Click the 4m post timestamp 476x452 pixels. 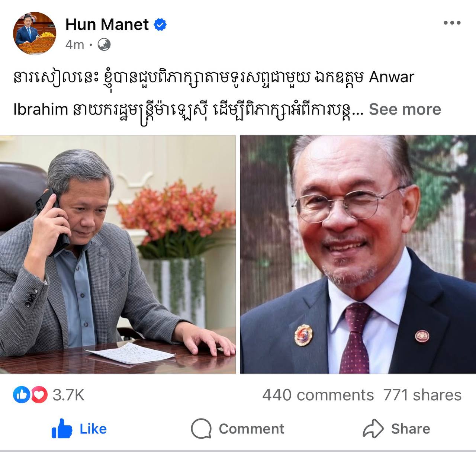pos(75,45)
